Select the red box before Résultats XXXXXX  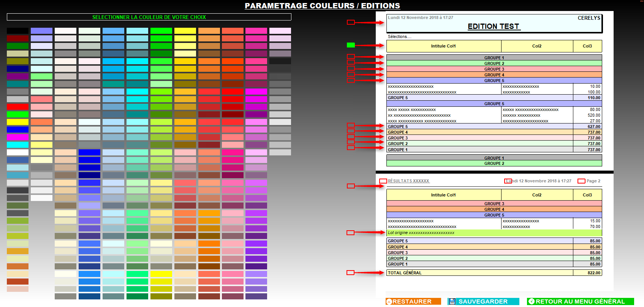coord(383,181)
